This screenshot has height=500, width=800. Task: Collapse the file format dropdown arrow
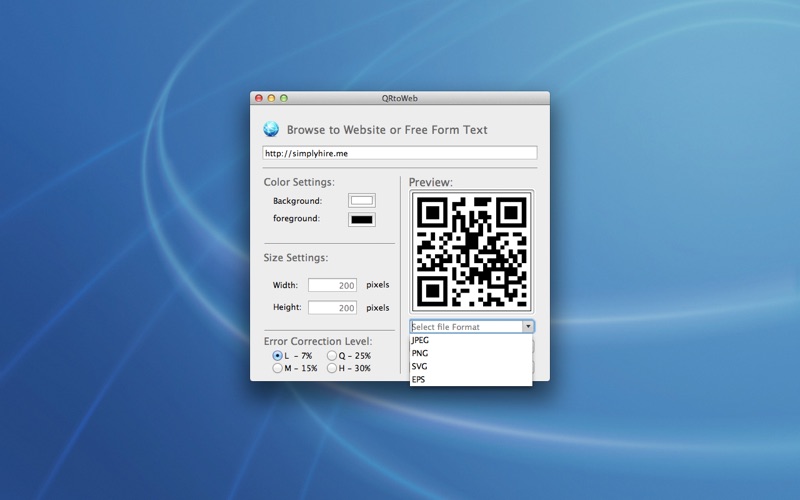tap(528, 327)
